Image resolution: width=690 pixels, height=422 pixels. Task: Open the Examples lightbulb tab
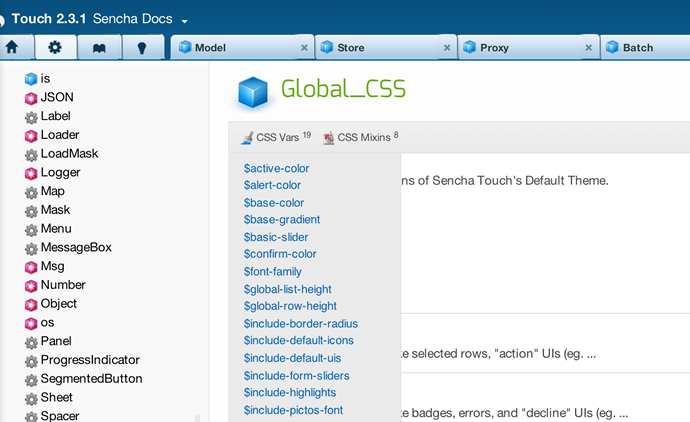coord(142,48)
